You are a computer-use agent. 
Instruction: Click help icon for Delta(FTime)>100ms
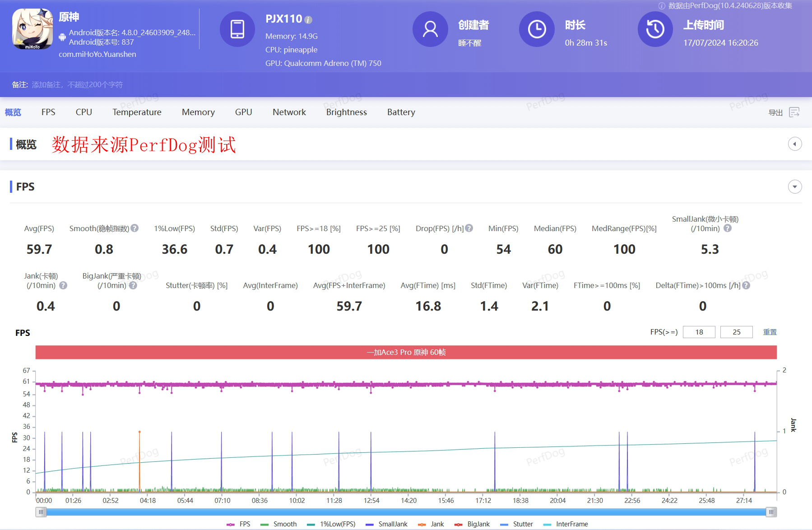click(746, 285)
